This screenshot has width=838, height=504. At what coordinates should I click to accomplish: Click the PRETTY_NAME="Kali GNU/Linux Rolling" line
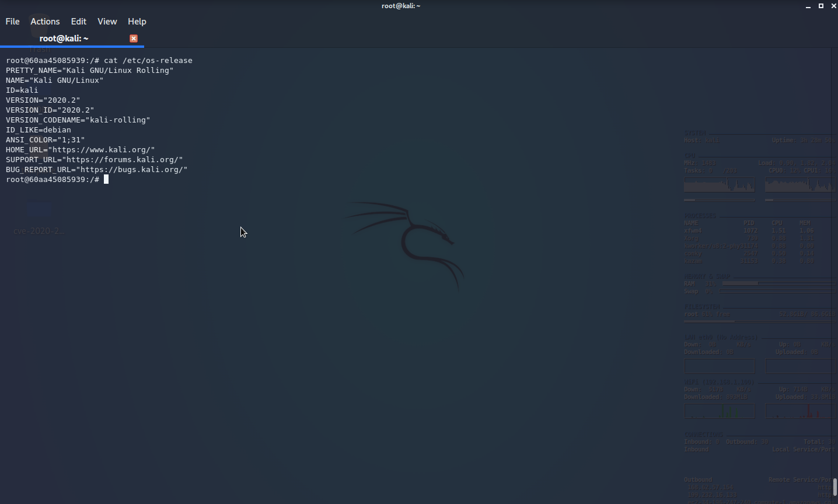(90, 71)
